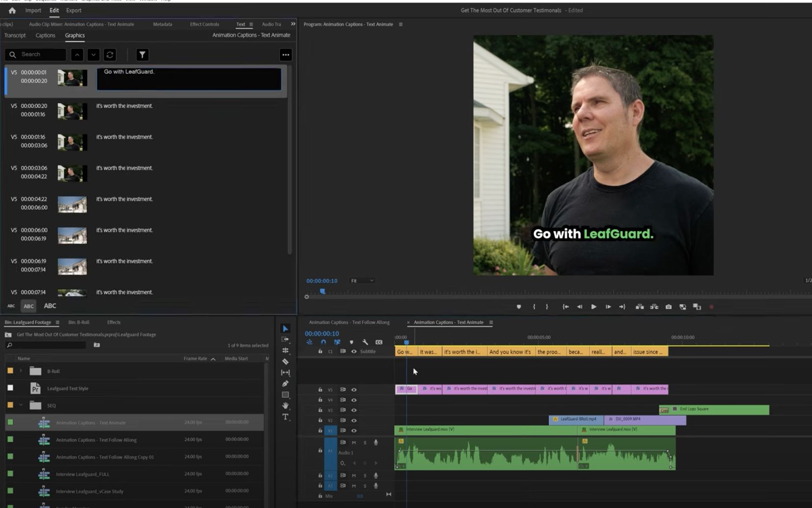Viewport: 812px width, 508px height.
Task: Export frame with camera icon
Action: point(668,307)
